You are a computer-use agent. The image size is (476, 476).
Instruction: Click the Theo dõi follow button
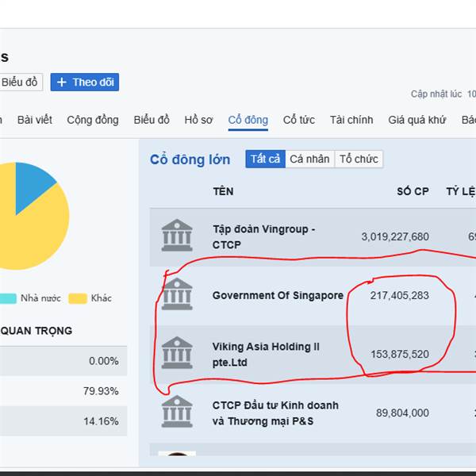85,82
